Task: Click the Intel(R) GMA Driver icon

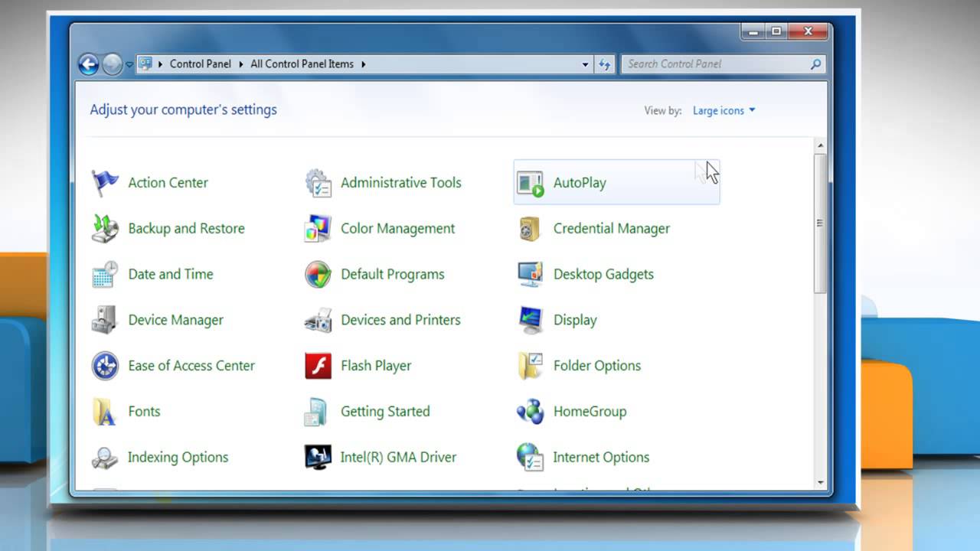Action: click(318, 458)
